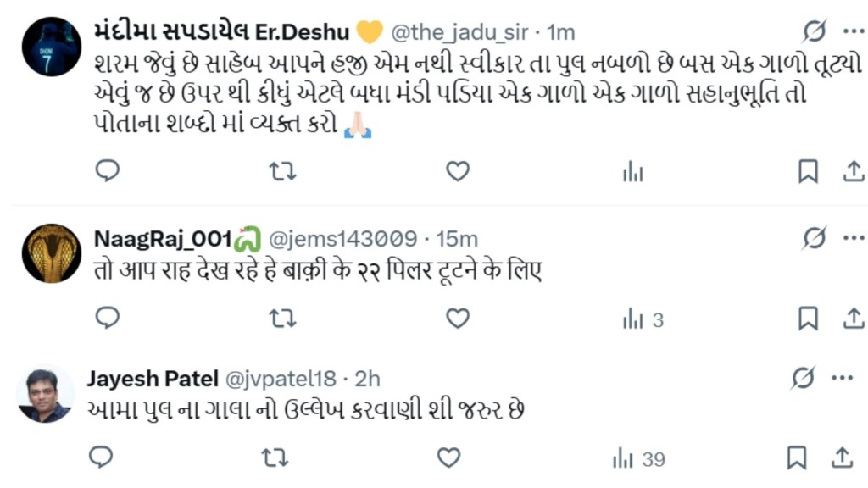This screenshot has height=488, width=868.
Task: Like NaagRaj_001's reply
Action: pos(457,319)
